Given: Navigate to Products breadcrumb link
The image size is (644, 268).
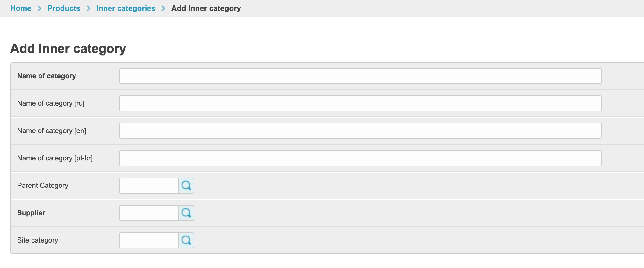Looking at the screenshot, I should click(x=64, y=8).
